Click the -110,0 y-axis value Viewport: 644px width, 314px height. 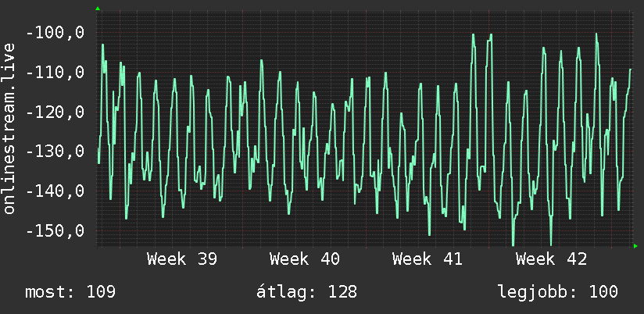point(55,73)
